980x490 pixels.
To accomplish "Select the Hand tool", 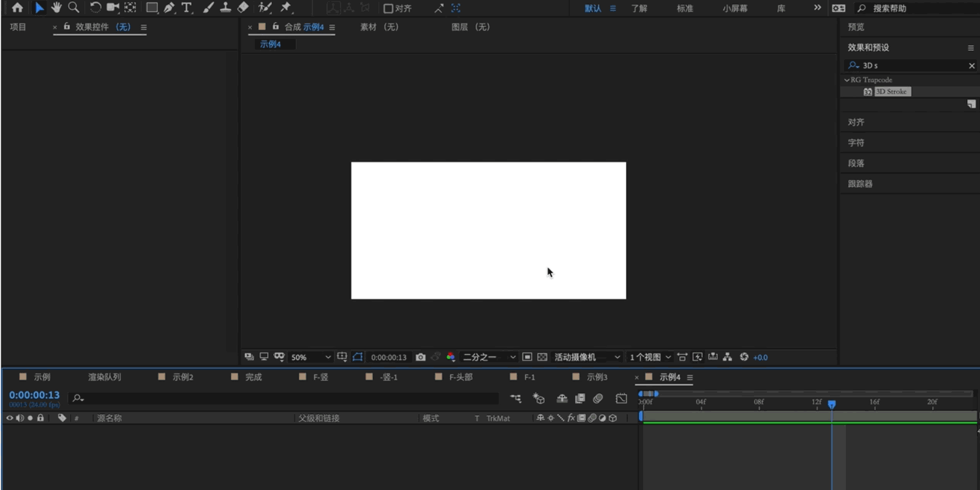I will click(56, 7).
